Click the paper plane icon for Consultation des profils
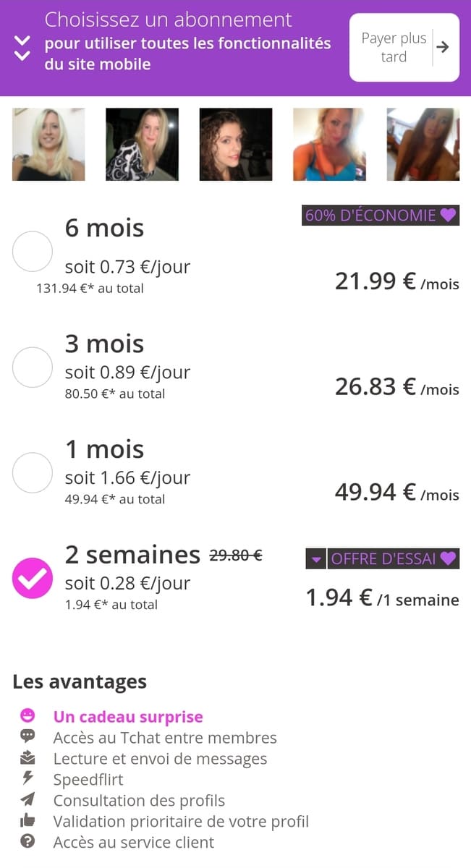The image size is (471, 868). pos(29,801)
